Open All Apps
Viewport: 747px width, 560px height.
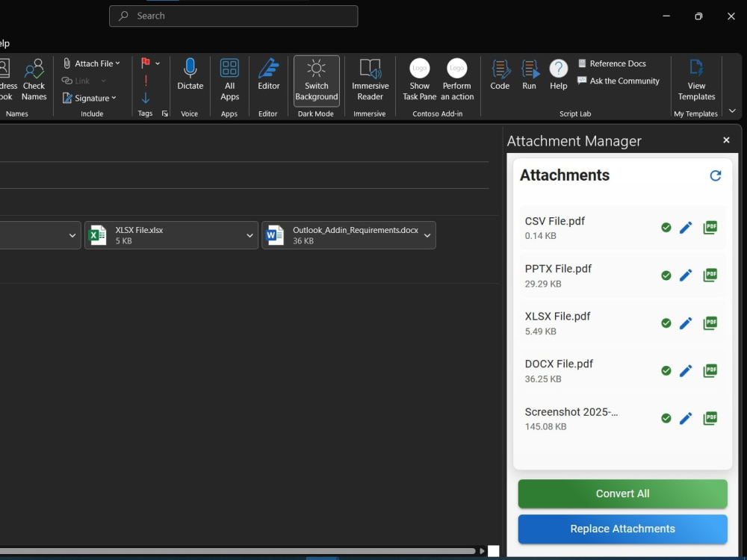pos(229,80)
